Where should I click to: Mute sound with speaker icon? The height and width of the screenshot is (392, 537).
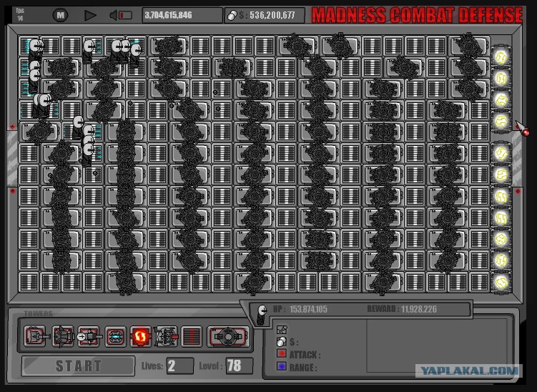click(114, 15)
